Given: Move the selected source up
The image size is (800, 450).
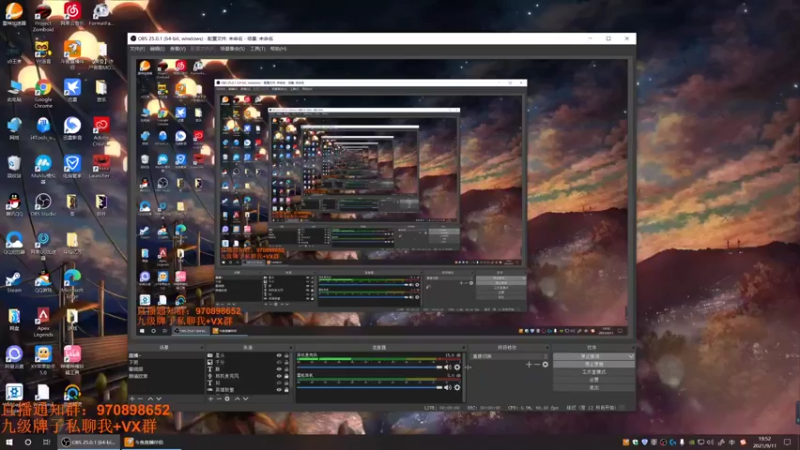Looking at the screenshot, I should coord(237,398).
